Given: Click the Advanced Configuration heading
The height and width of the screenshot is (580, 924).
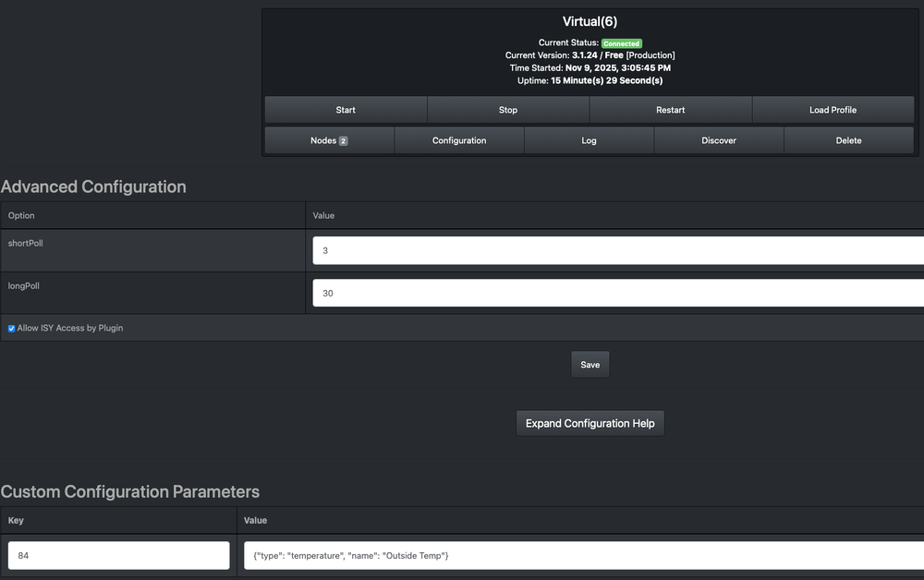Looking at the screenshot, I should [92, 187].
